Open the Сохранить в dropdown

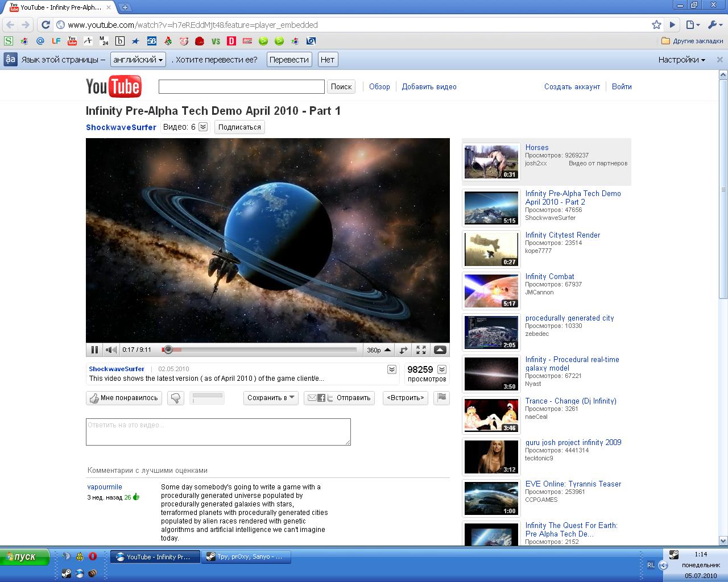pos(271,398)
